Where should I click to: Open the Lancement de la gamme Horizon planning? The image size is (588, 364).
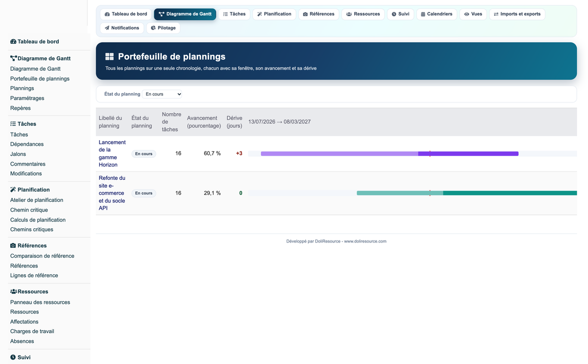[112, 153]
